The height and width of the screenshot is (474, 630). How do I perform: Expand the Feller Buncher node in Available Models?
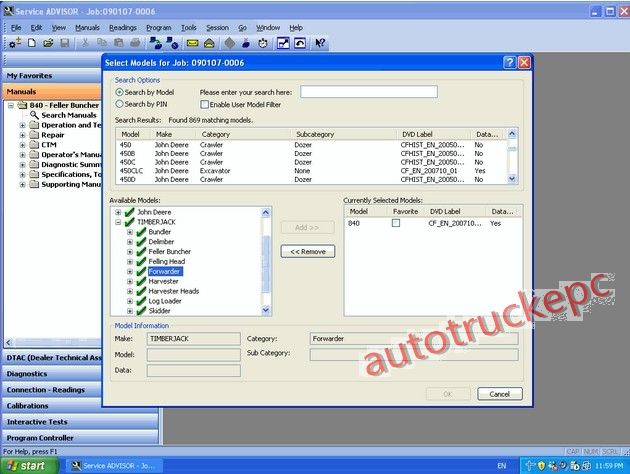[130, 252]
